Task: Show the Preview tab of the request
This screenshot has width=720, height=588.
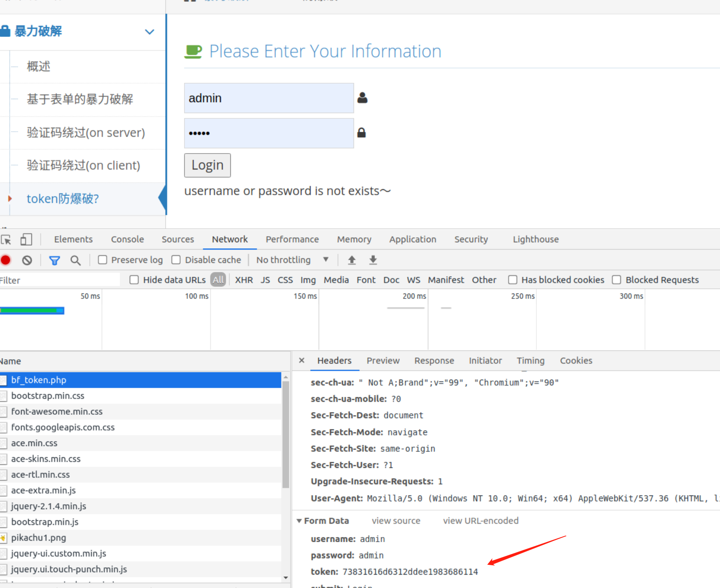Action: (383, 361)
